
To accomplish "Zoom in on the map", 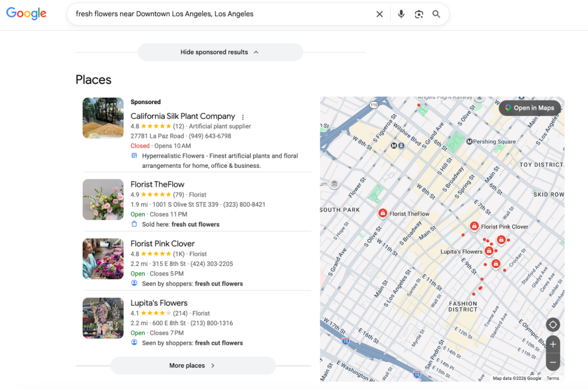I will (x=552, y=345).
